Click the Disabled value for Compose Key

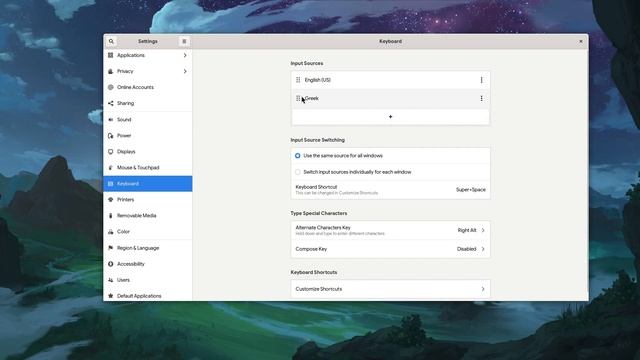[467, 249]
